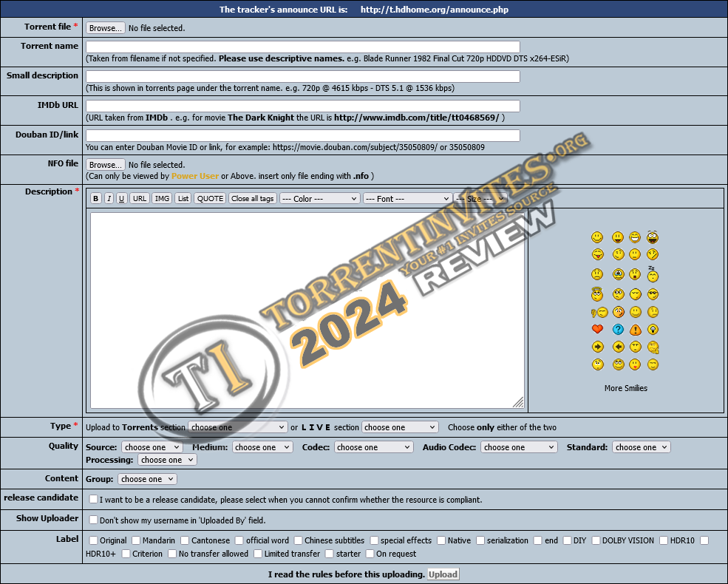Insert the angel halo smiley
The height and width of the screenshot is (584, 728).
click(597, 293)
